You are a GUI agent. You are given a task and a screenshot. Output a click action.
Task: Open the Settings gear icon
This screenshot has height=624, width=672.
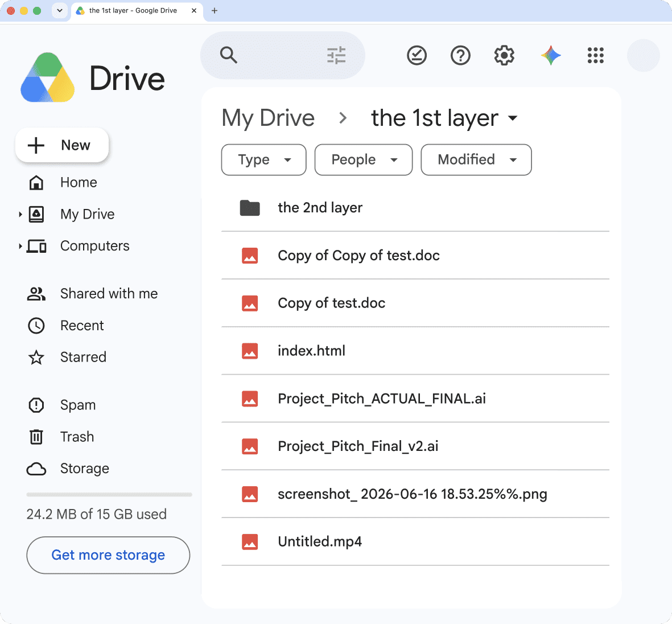pyautogui.click(x=504, y=55)
